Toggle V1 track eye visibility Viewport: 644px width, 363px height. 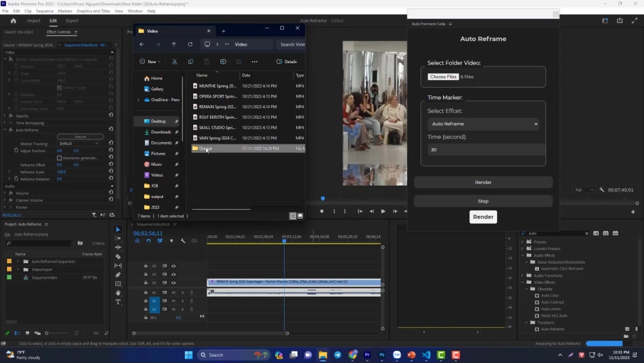click(x=173, y=283)
